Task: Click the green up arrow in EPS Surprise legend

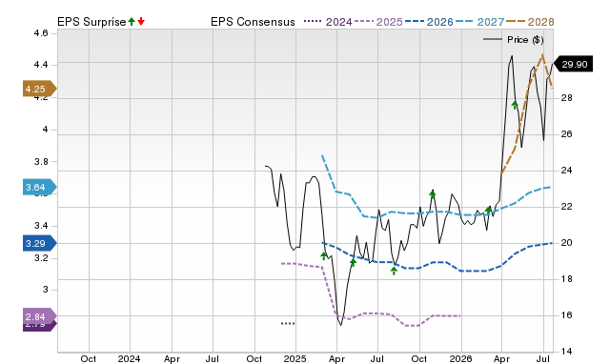Action: click(132, 21)
